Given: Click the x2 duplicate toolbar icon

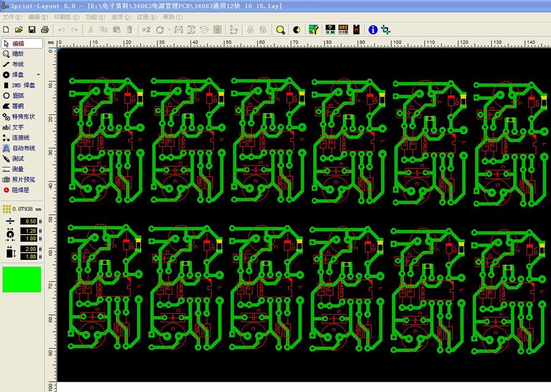Looking at the screenshot, I should [x=146, y=29].
